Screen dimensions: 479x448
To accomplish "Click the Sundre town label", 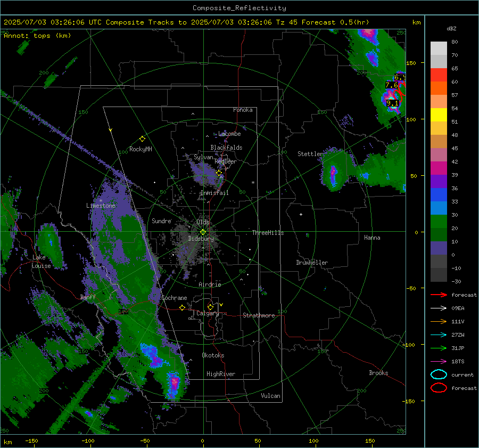I will 161,221.
